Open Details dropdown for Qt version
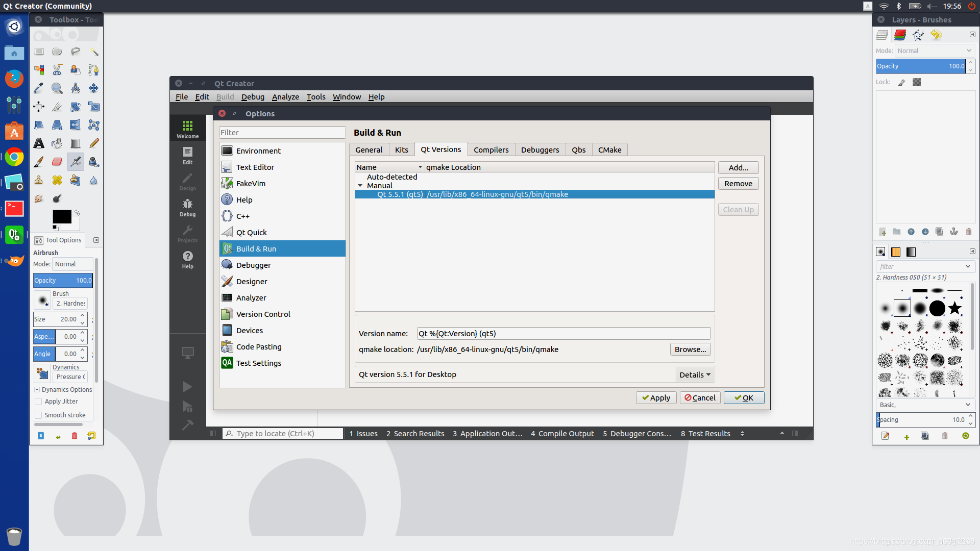Screen dimensions: 980x551 694,374
